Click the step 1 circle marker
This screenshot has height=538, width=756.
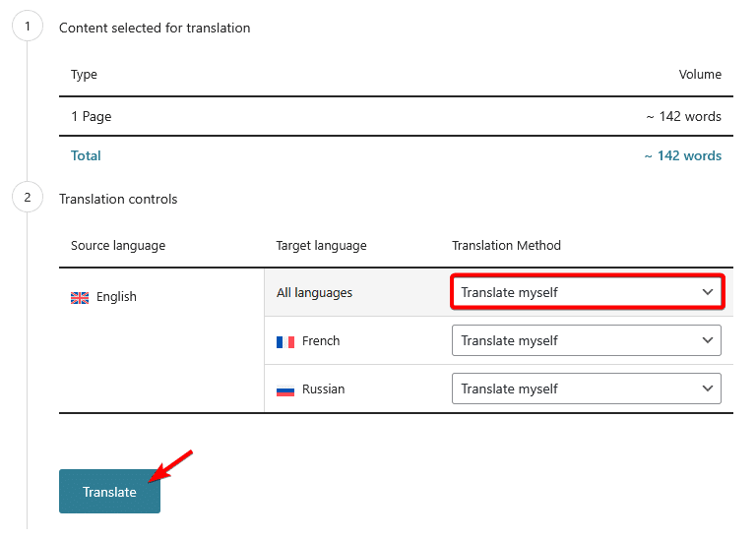[x=28, y=28]
